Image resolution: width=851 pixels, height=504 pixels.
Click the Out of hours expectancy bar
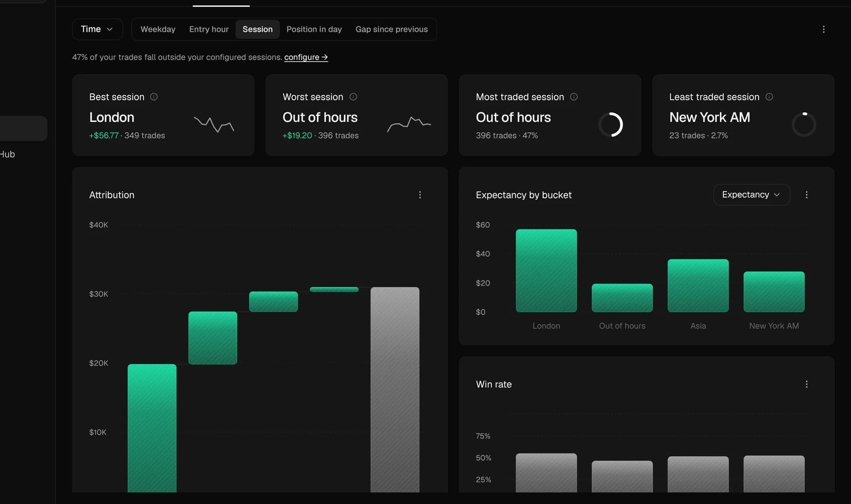point(622,298)
